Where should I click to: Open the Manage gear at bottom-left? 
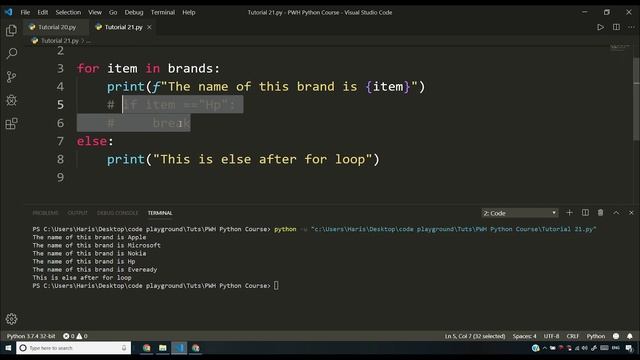(11, 319)
